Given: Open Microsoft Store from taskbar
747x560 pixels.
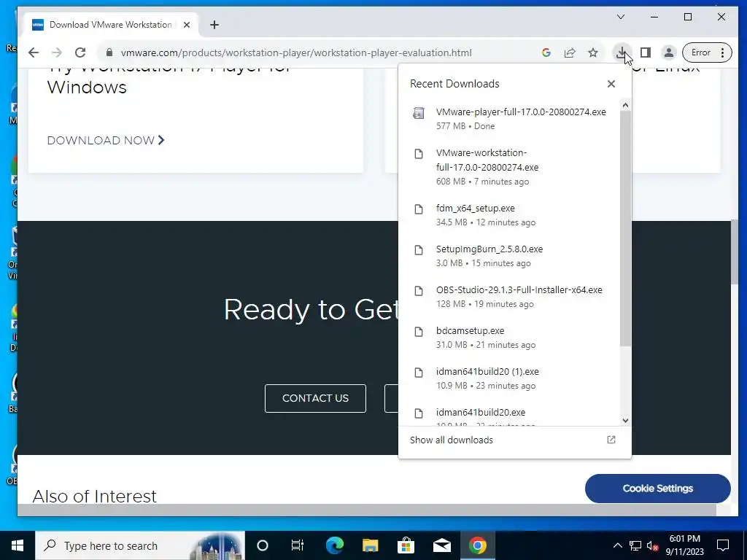Looking at the screenshot, I should 406,545.
